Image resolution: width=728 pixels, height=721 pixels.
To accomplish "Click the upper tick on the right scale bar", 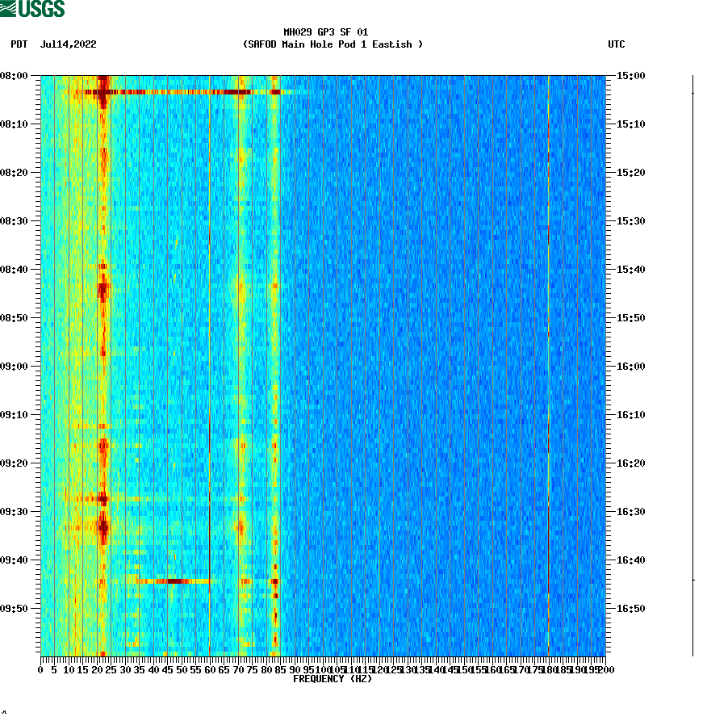I will [x=692, y=91].
